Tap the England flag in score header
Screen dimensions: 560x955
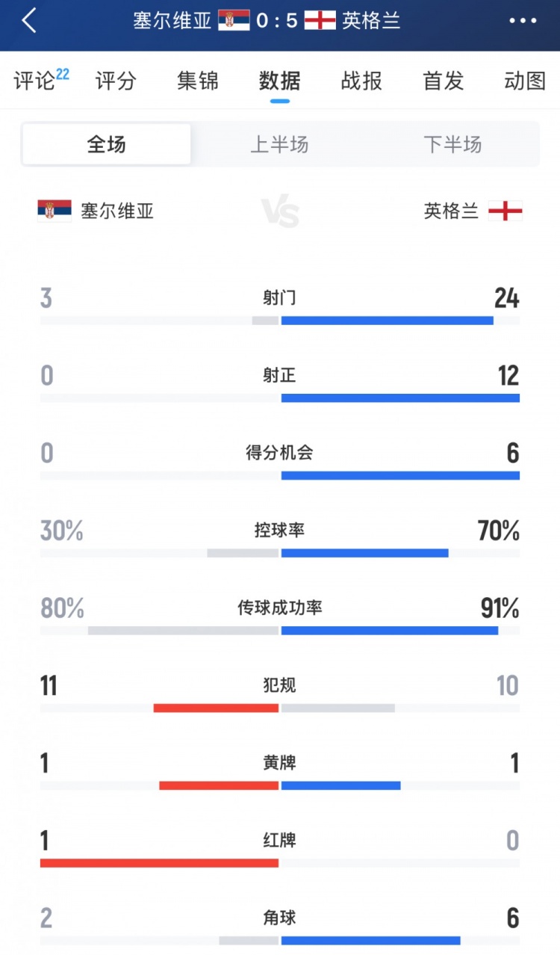[320, 20]
